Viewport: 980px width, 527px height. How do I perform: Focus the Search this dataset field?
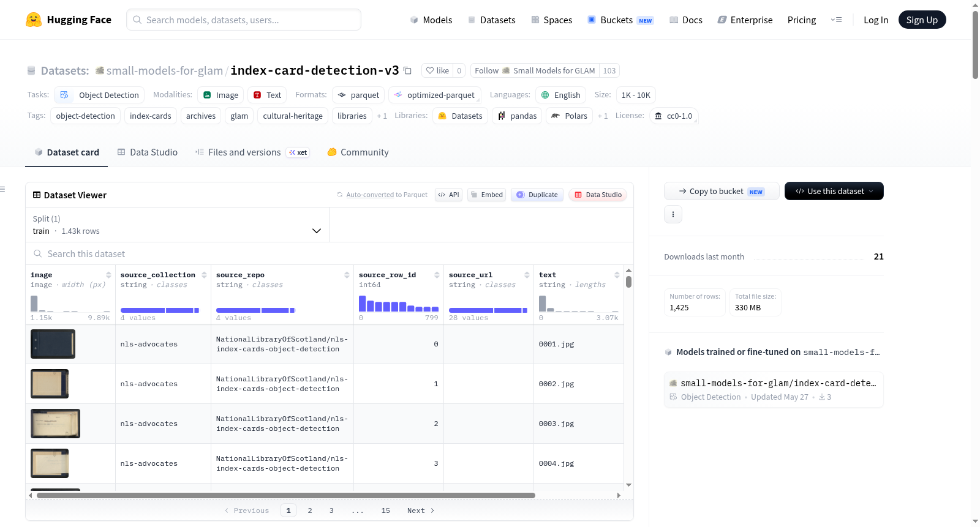tap(330, 253)
